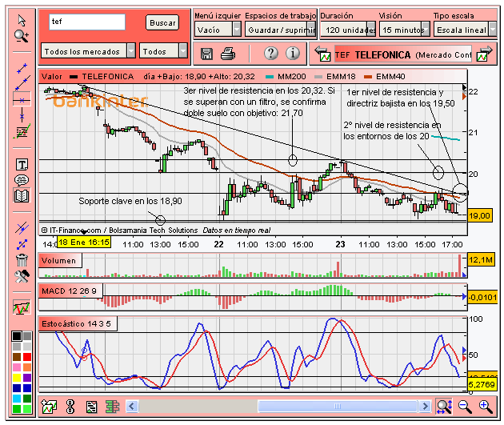Select the horizontal line tool

[22, 100]
